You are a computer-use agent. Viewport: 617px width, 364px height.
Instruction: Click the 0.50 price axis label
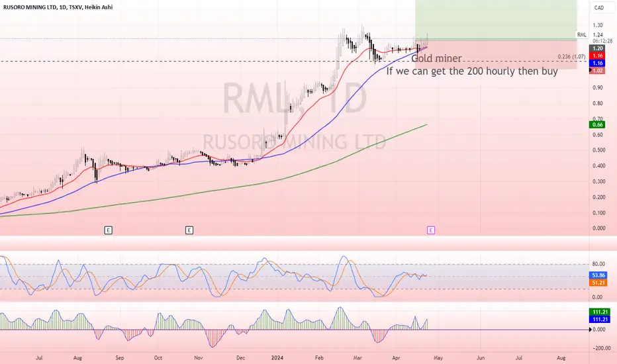598,150
